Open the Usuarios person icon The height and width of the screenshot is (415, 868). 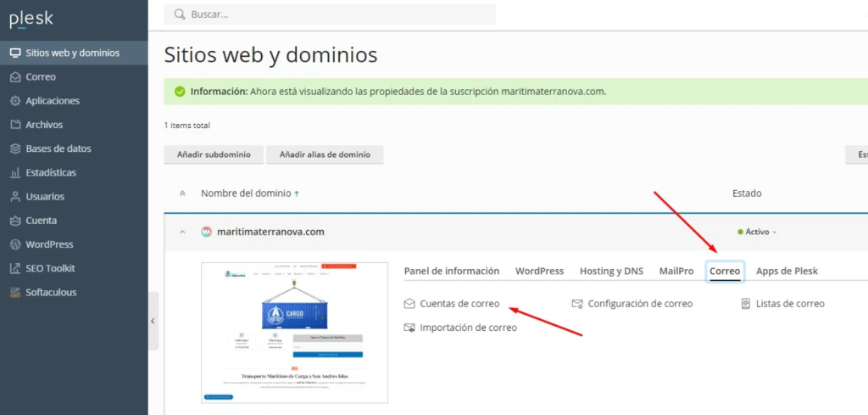tap(15, 196)
